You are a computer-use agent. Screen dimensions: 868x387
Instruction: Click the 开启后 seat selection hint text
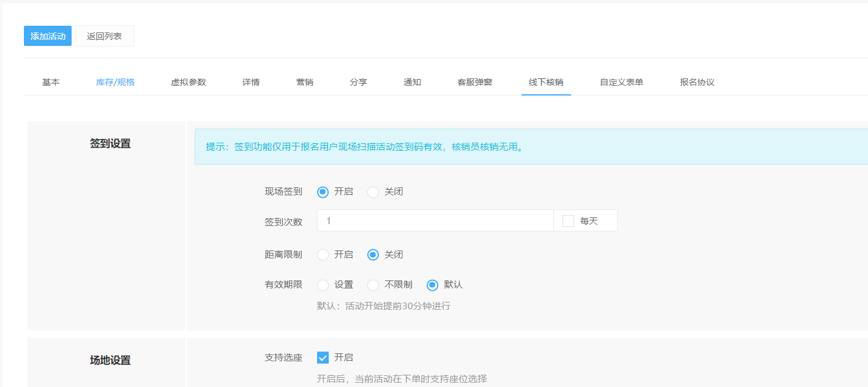[x=402, y=379]
